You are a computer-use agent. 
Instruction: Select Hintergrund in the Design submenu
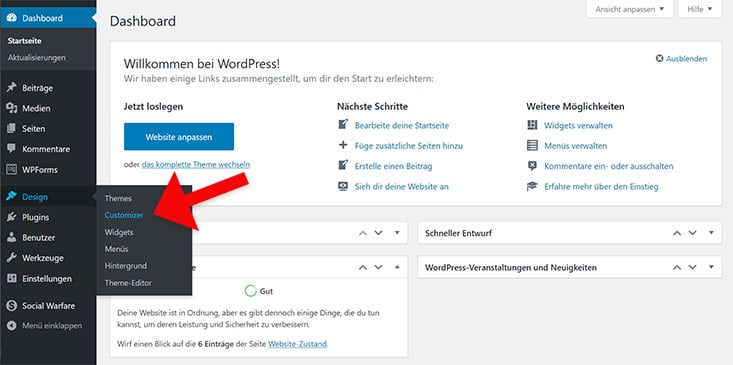click(126, 266)
